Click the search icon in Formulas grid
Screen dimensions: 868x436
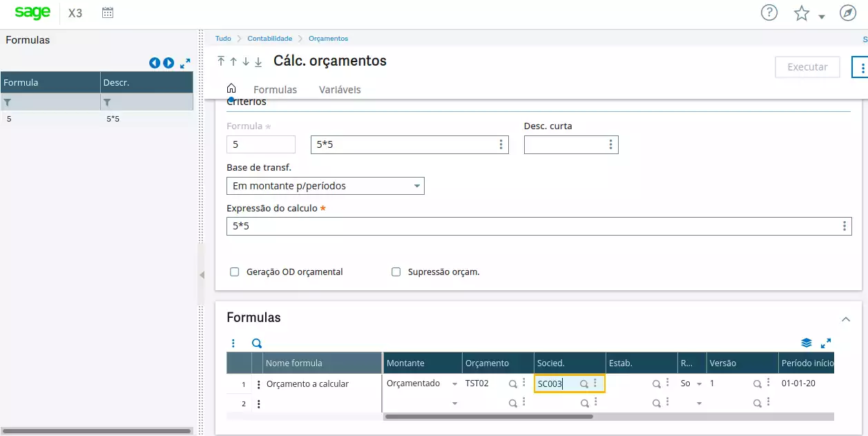coord(257,343)
